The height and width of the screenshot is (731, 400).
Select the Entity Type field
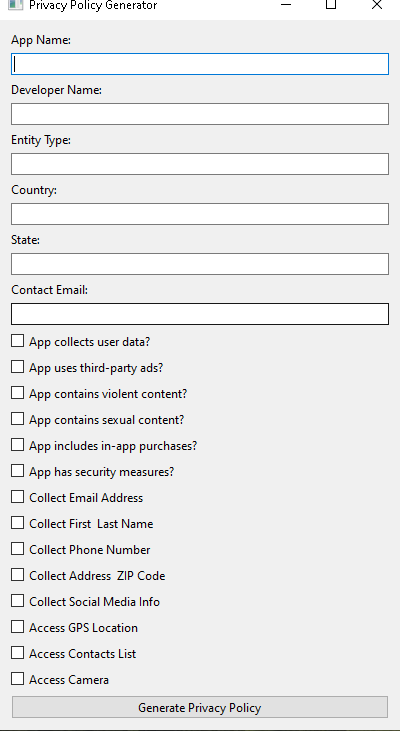200,164
